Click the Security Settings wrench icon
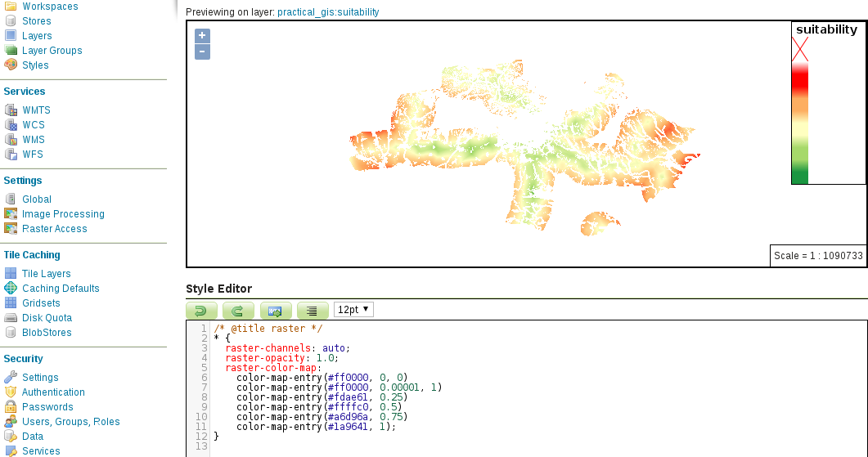Image resolution: width=868 pixels, height=457 pixels. pyautogui.click(x=11, y=378)
